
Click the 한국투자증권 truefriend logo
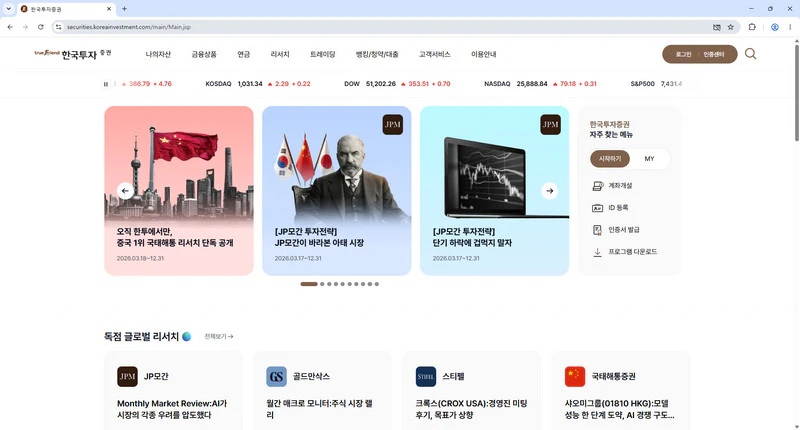click(72, 54)
